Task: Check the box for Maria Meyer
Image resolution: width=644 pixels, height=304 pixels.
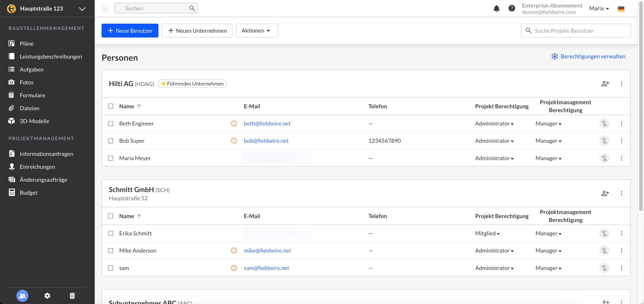Action: point(110,158)
